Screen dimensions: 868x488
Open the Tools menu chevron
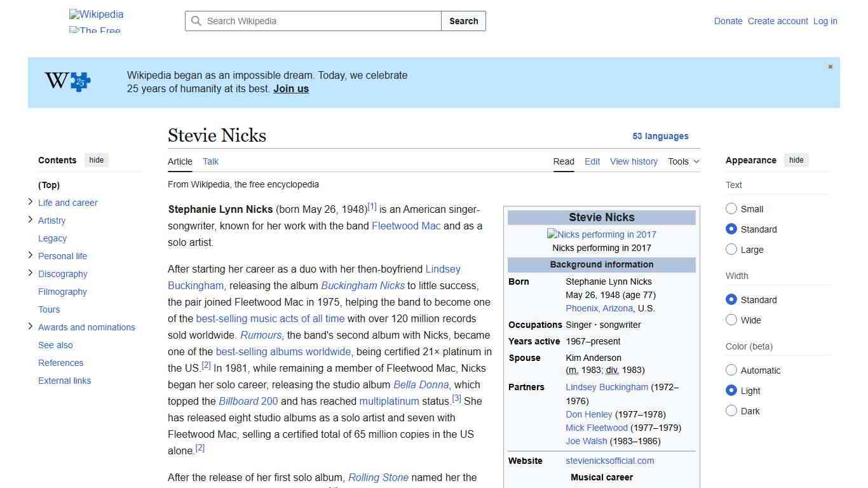pos(696,161)
